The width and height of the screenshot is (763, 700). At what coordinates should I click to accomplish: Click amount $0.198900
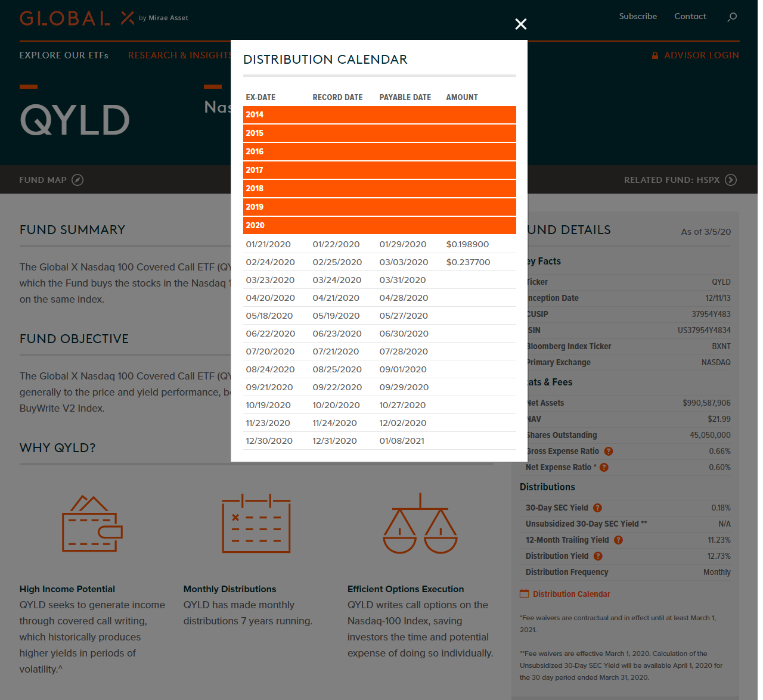pos(467,244)
